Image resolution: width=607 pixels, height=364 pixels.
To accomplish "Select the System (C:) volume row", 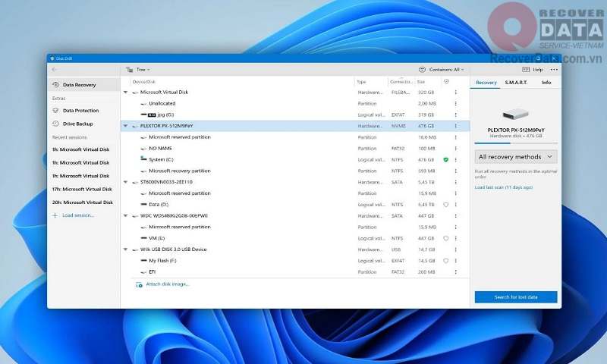I will tap(295, 160).
